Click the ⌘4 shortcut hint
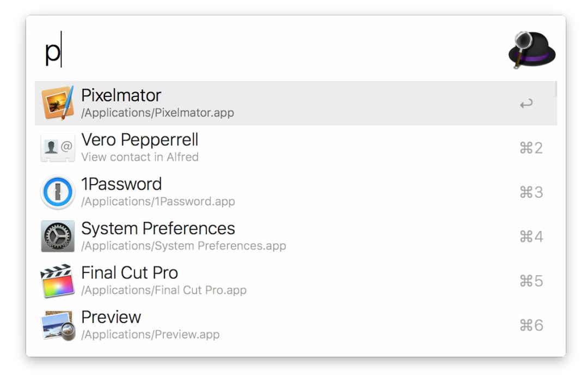The image size is (588, 377). point(531,237)
